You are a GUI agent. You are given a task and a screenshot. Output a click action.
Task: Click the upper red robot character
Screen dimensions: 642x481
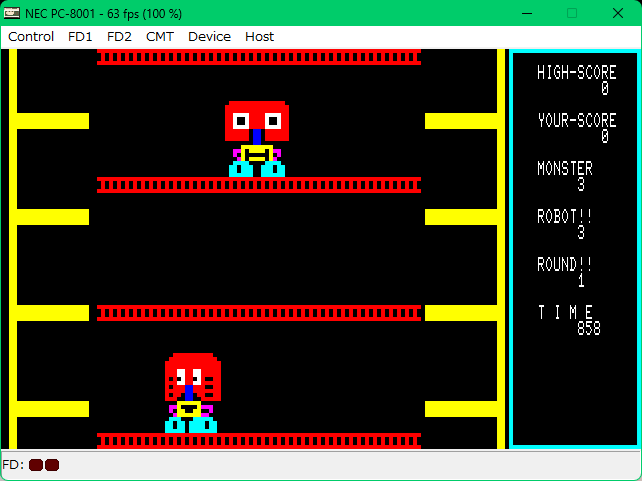coord(257,138)
